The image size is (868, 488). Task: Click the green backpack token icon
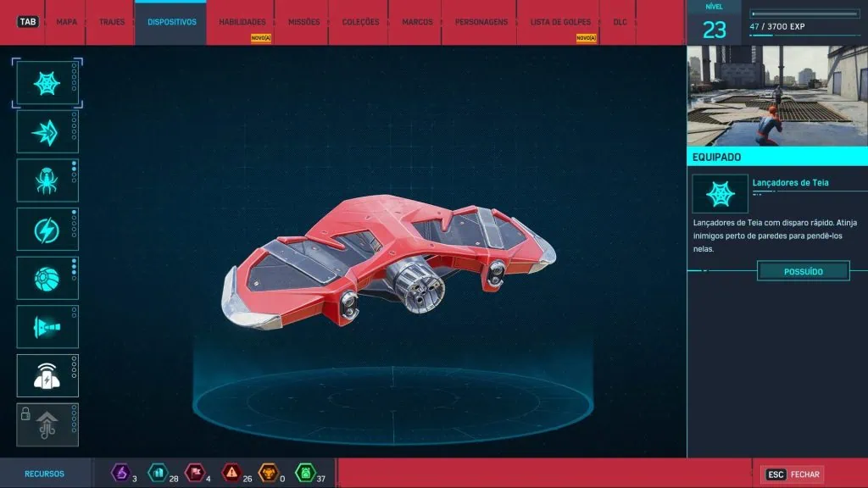coord(305,473)
